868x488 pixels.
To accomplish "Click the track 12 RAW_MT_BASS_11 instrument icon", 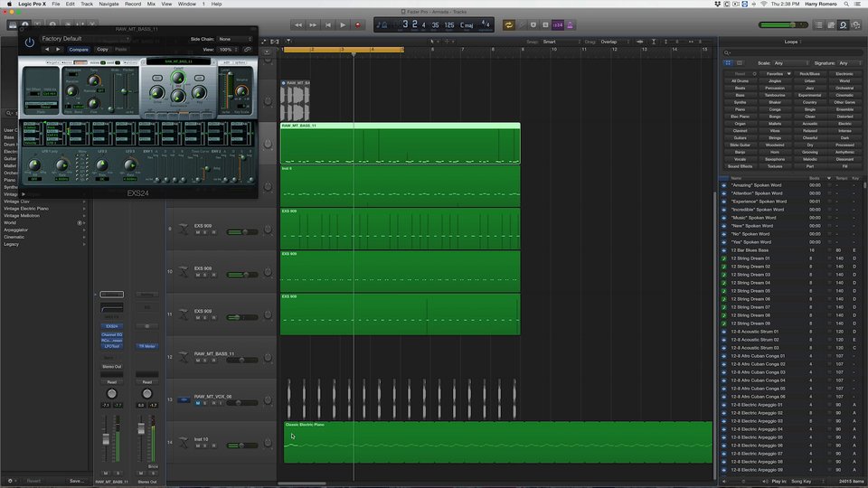I will coord(184,357).
